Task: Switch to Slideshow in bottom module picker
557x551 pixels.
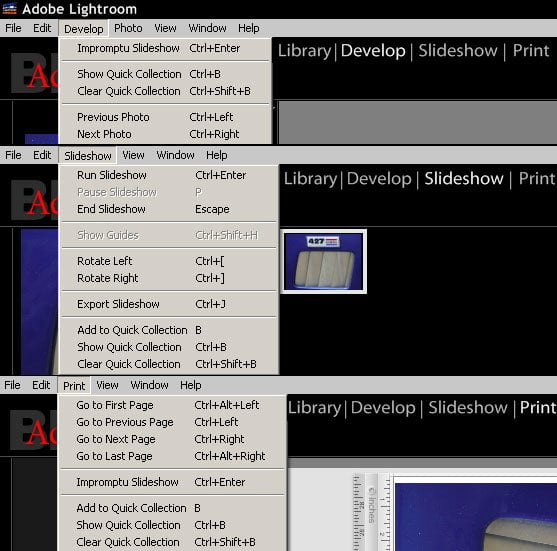Action: coord(468,407)
